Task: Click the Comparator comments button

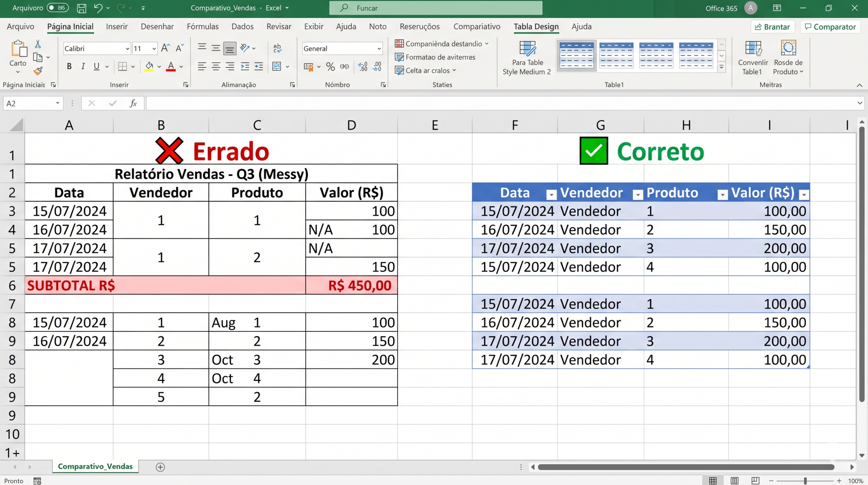Action: coord(830,27)
